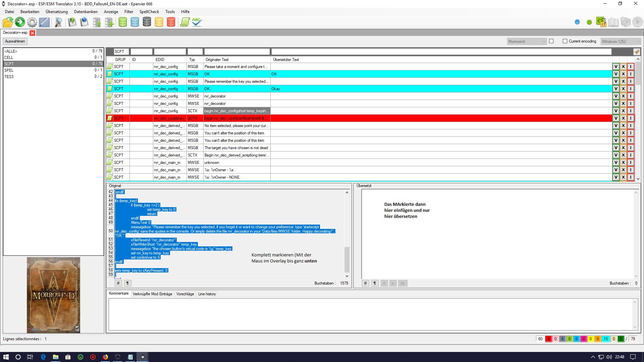Select the SPEL entry in list
Viewport: 644px width, 362px height.
click(9, 70)
